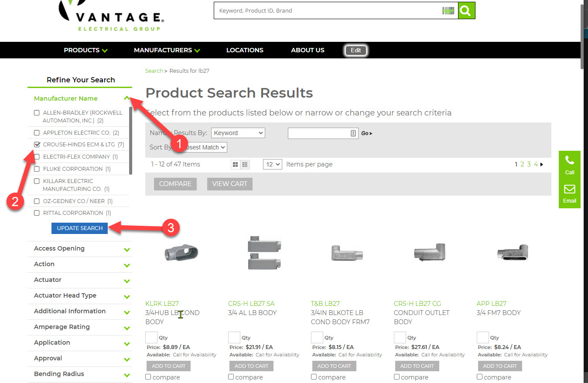Tick compare box under CRS-H LB27 SA

231,377
